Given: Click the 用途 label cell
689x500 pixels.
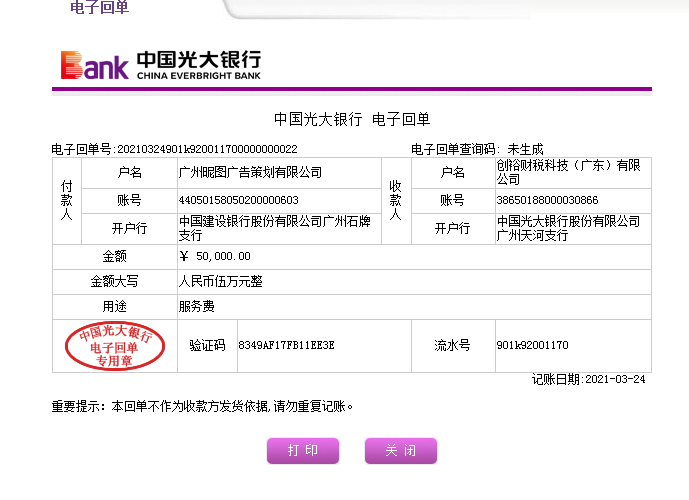Looking at the screenshot, I should pos(115,306).
